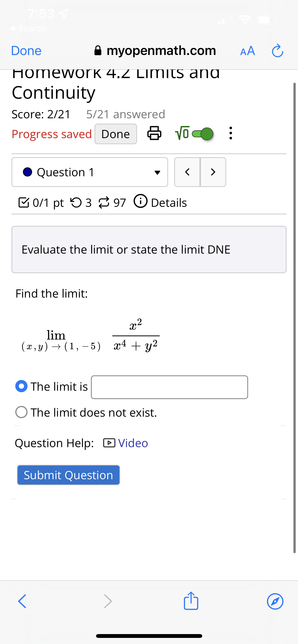Reload the page using the refresh icon
The width and height of the screenshot is (298, 644).
click(x=277, y=51)
